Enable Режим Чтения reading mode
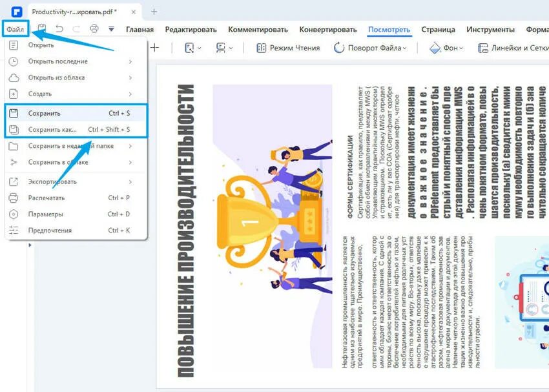Viewport: 549px width, 392px height. click(288, 48)
